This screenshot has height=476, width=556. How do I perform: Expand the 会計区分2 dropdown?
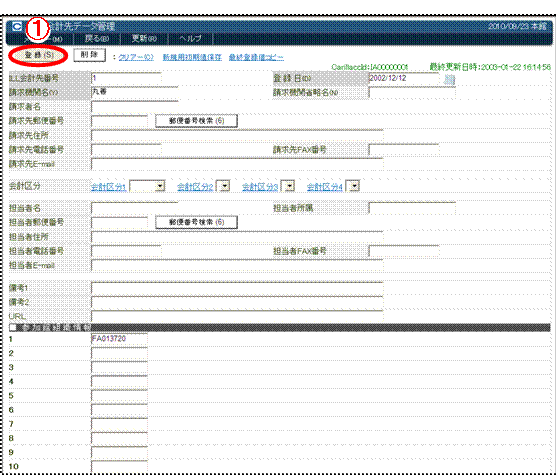pyautogui.click(x=225, y=186)
